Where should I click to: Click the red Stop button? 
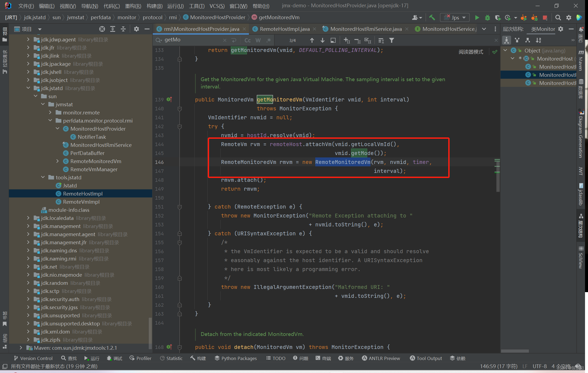click(x=545, y=18)
